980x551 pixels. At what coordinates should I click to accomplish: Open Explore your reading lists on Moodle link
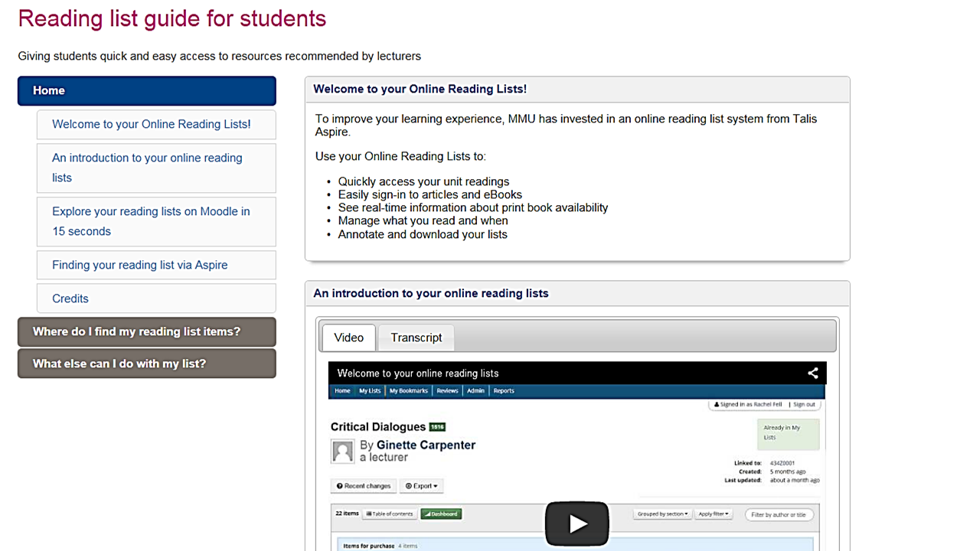point(151,221)
